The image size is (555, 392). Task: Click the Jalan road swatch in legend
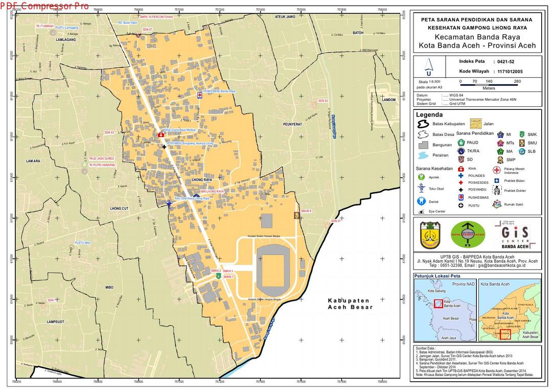[475, 124]
